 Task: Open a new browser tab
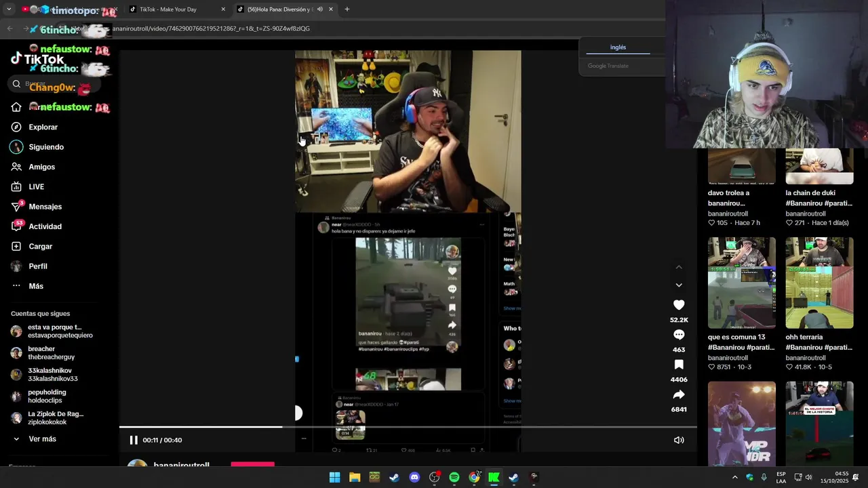click(347, 9)
